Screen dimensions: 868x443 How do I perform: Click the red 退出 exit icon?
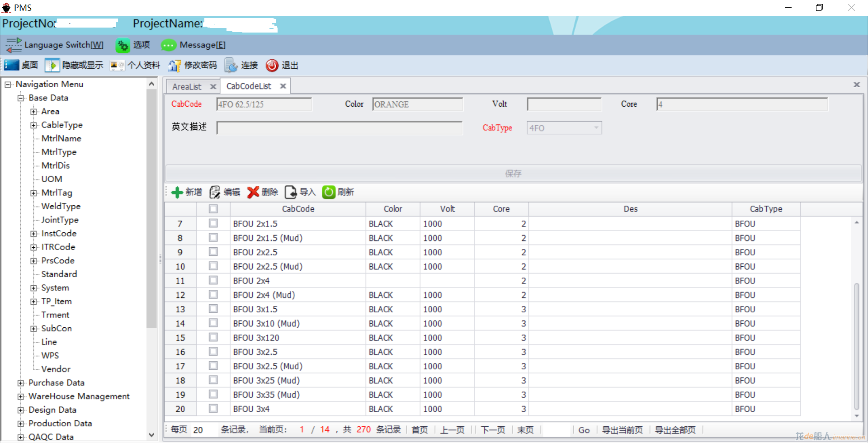[272, 66]
